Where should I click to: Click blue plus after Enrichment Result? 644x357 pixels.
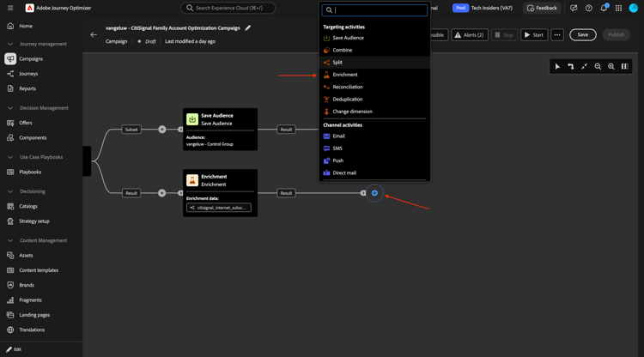(x=374, y=193)
